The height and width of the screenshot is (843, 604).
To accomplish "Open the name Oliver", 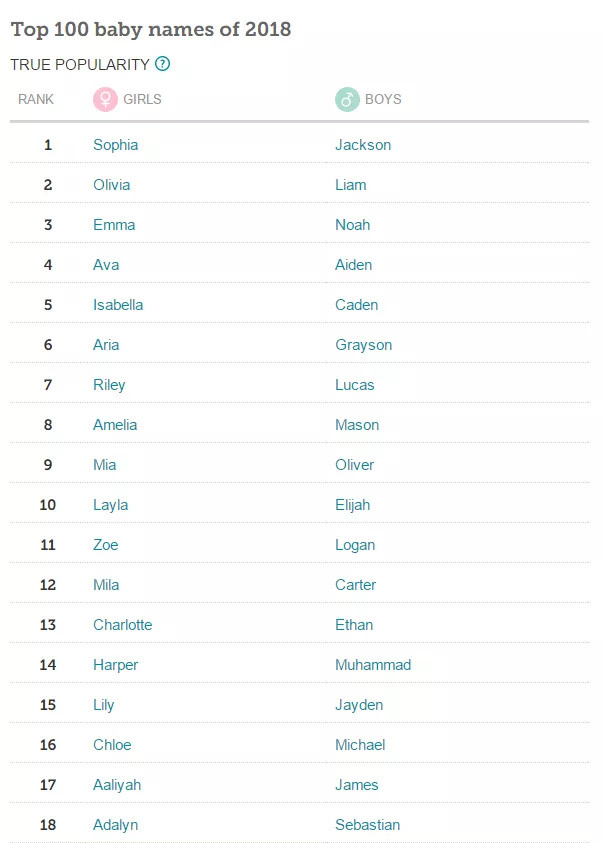I will (x=354, y=465).
